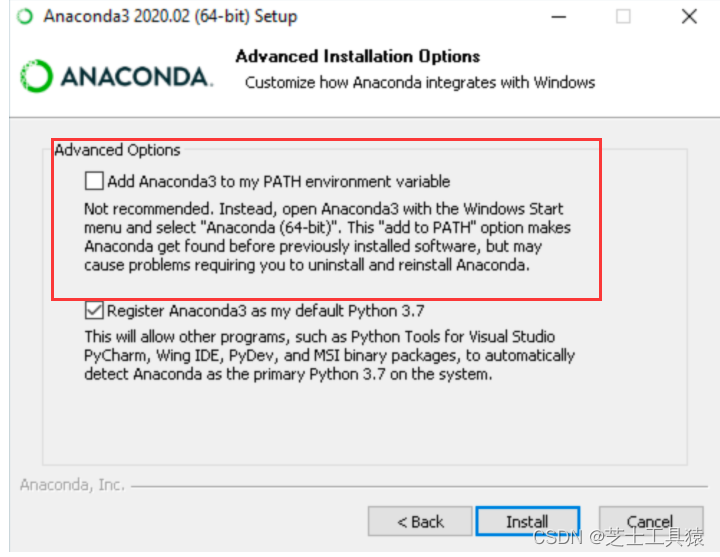Uncheck Register Anaconda3 as default Python 3.7
Screen dimensions: 720x557
point(94,310)
